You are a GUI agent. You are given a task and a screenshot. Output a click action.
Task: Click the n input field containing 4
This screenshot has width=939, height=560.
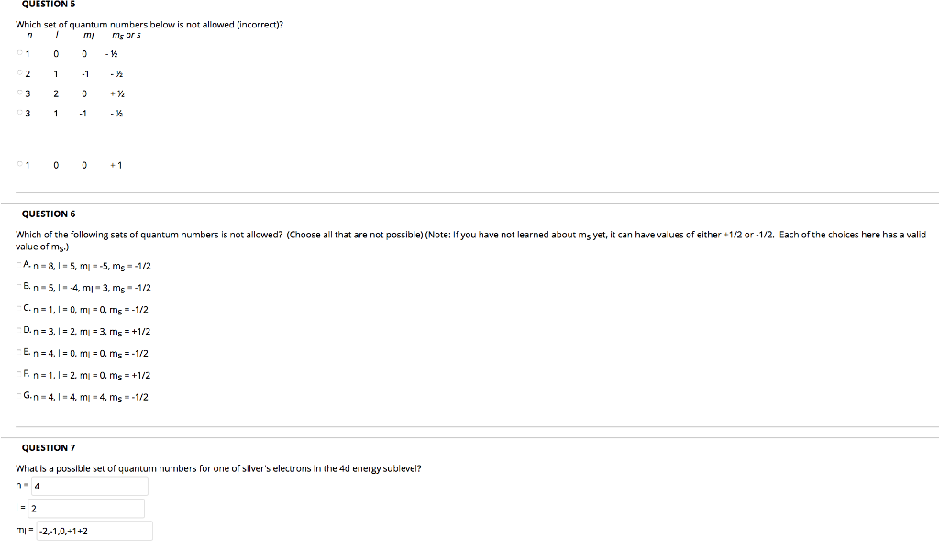tap(91, 486)
